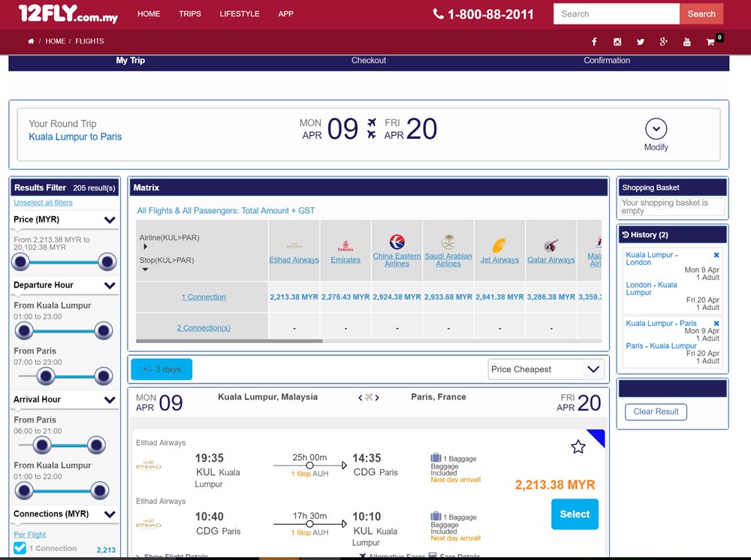Open the HOME menu item

point(149,14)
